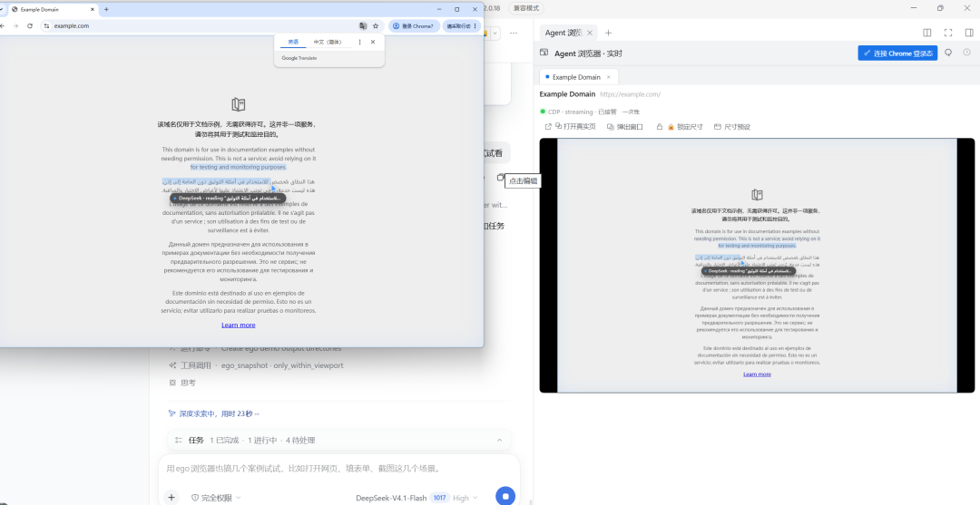Open DeepSeek-V4.1-Flash model selector
980x505 pixels.
390,498
